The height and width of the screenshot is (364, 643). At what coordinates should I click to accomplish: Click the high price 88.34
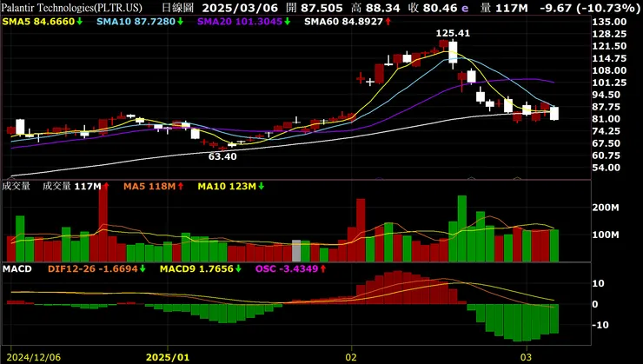coord(383,8)
